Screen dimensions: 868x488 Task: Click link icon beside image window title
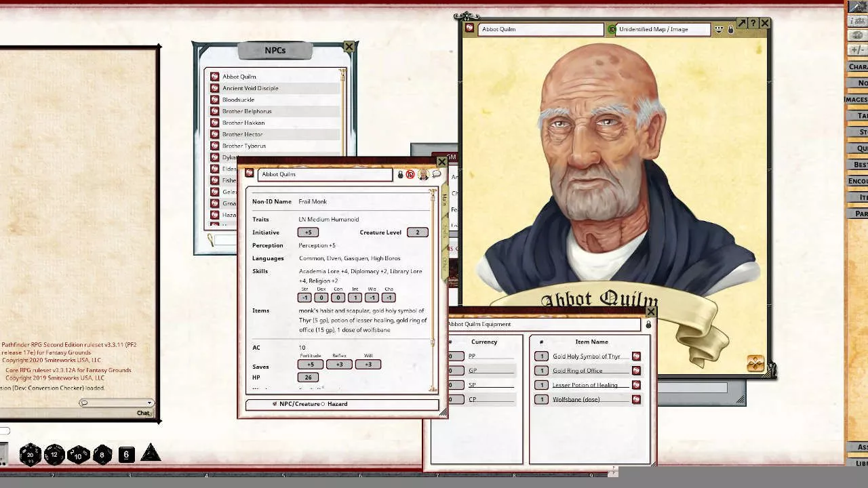(469, 28)
